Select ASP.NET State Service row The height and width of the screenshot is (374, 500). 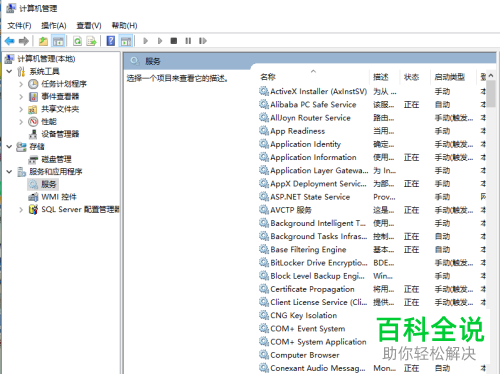pos(372,197)
